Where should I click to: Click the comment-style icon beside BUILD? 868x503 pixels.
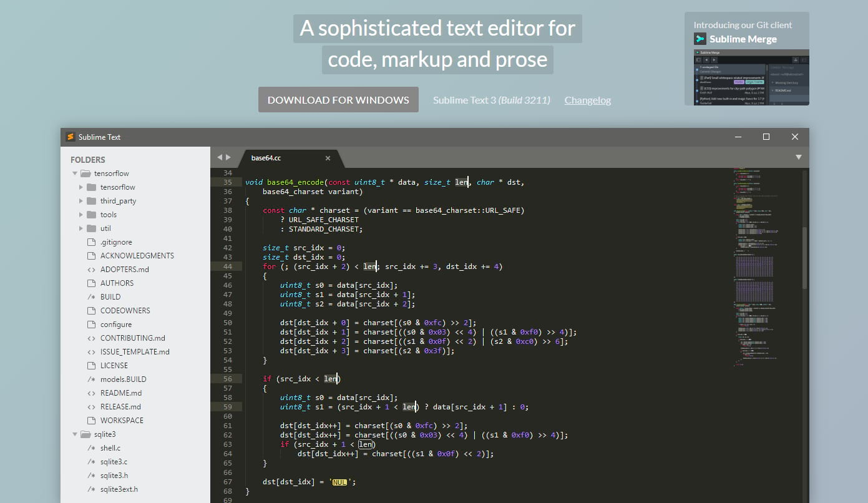[91, 296]
